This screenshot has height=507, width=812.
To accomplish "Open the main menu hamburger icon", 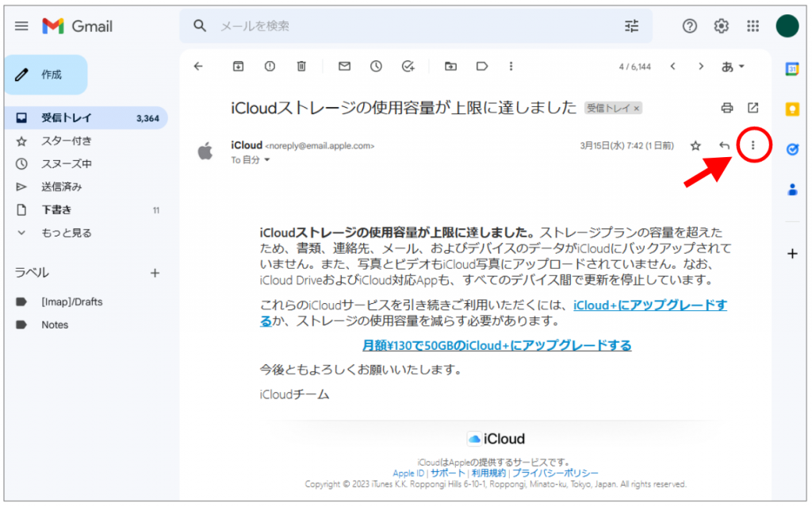I will [21, 26].
